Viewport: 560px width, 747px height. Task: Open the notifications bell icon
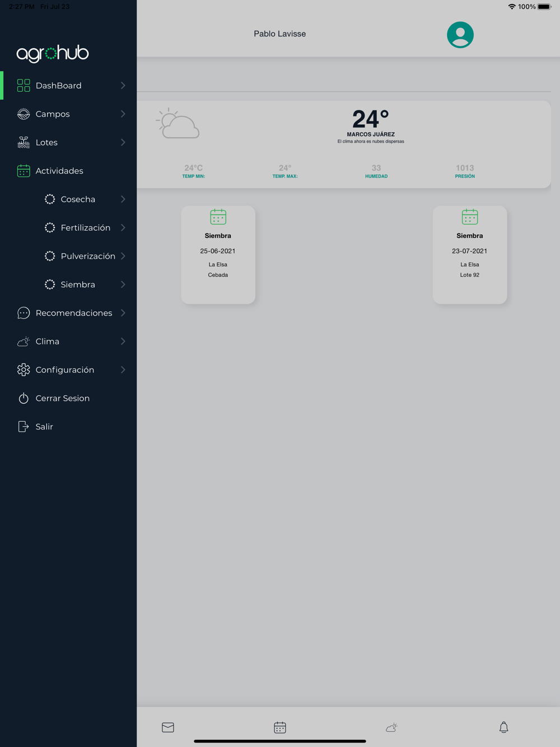504,727
